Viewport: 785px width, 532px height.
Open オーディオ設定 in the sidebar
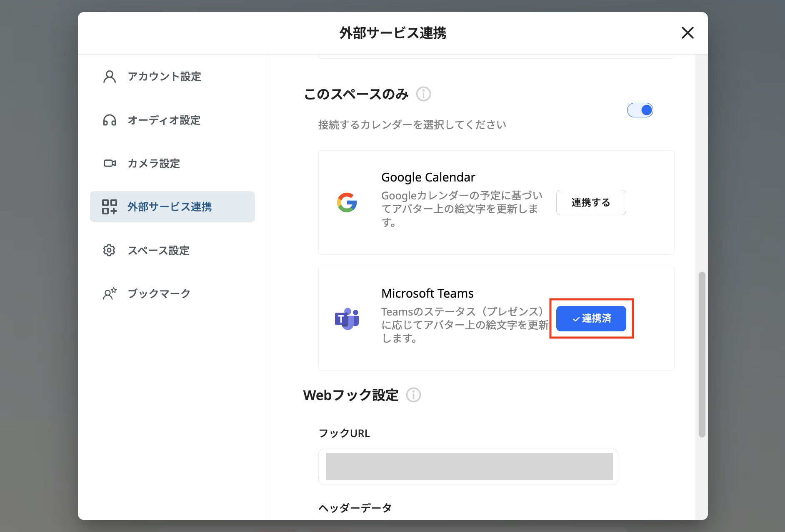coord(172,120)
